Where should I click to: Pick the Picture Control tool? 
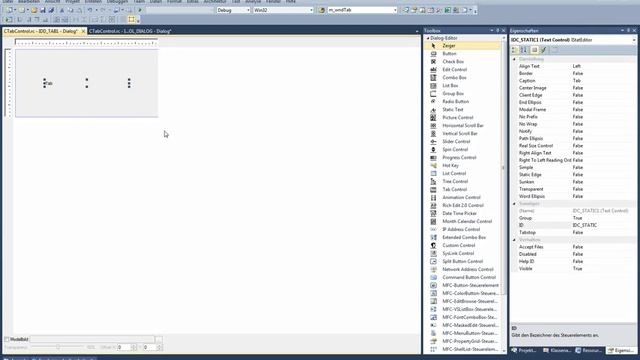pos(463,118)
